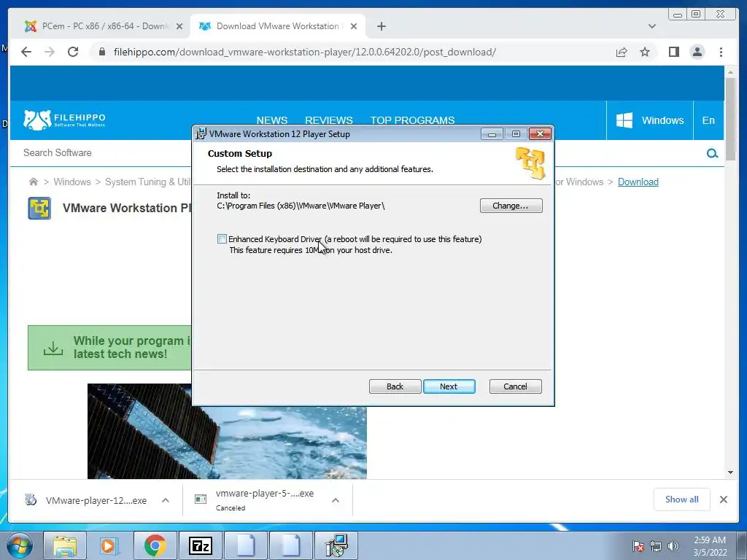Go back to the previous page in Chrome
The width and height of the screenshot is (747, 560).
(26, 52)
